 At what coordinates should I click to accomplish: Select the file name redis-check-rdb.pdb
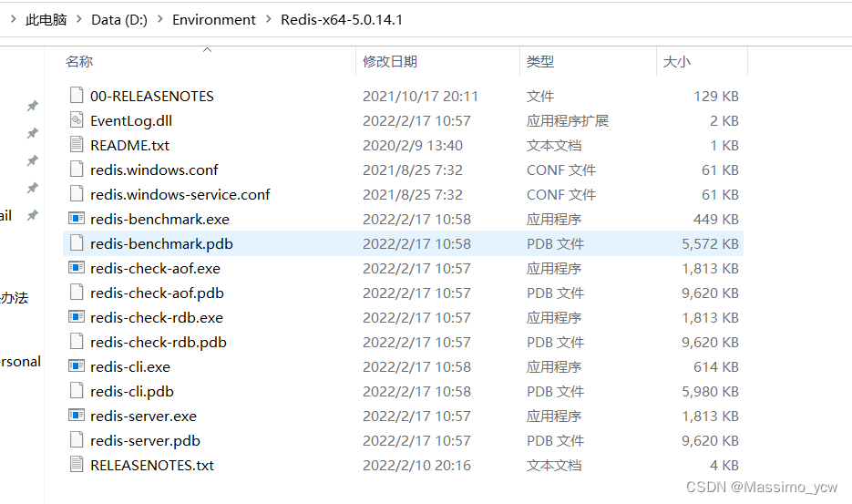point(159,342)
